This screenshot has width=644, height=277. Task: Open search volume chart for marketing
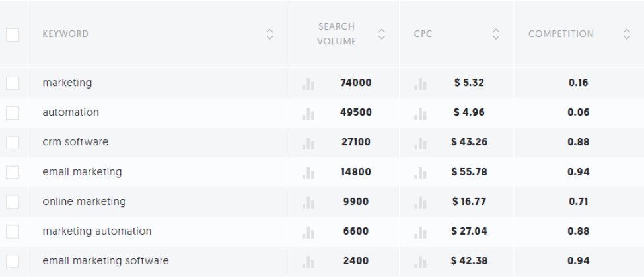point(308,83)
